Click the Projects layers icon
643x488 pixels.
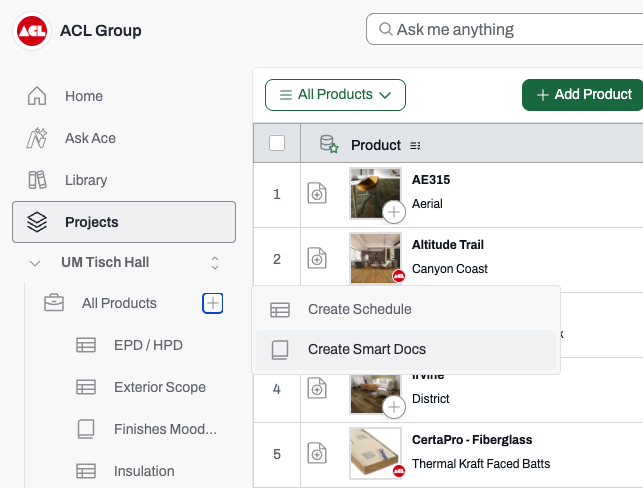point(37,222)
